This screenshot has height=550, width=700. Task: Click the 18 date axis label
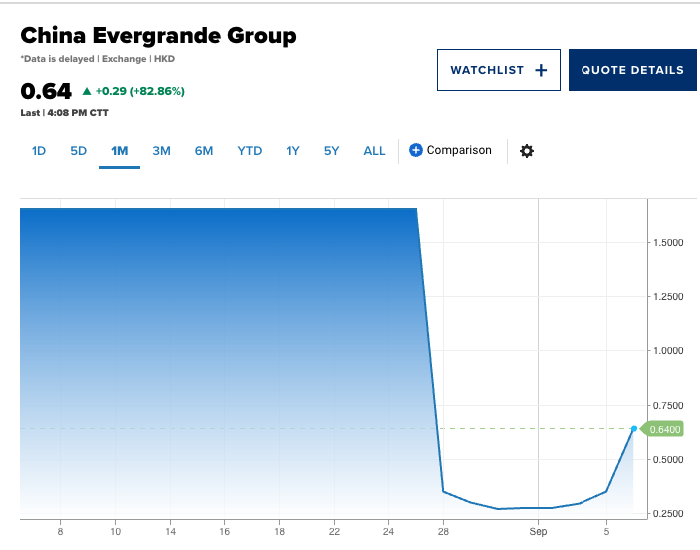click(x=279, y=531)
